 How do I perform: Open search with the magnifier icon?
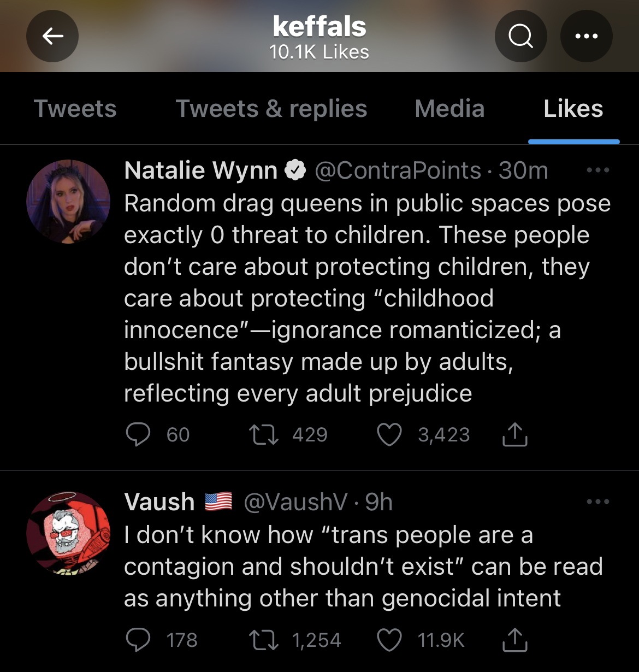click(x=520, y=36)
